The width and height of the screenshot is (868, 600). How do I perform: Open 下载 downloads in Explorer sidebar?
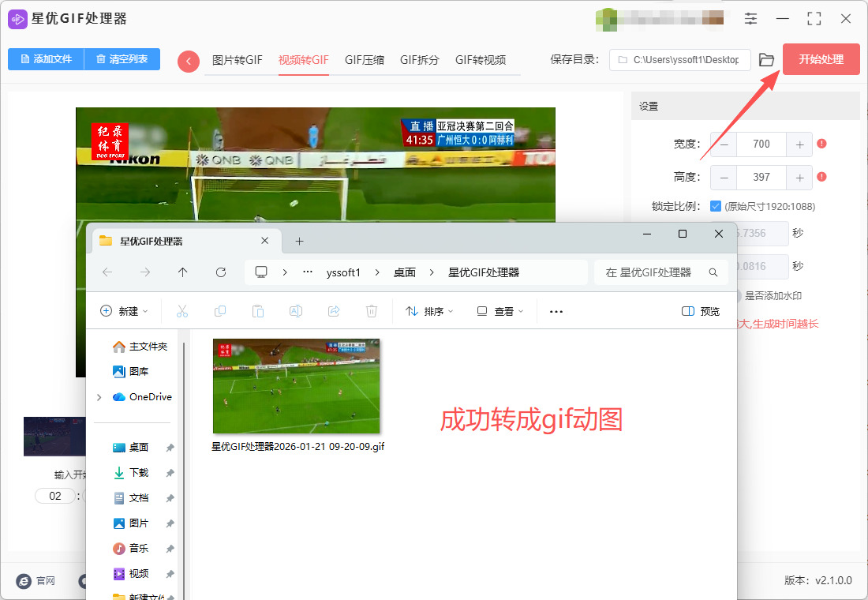(131, 473)
